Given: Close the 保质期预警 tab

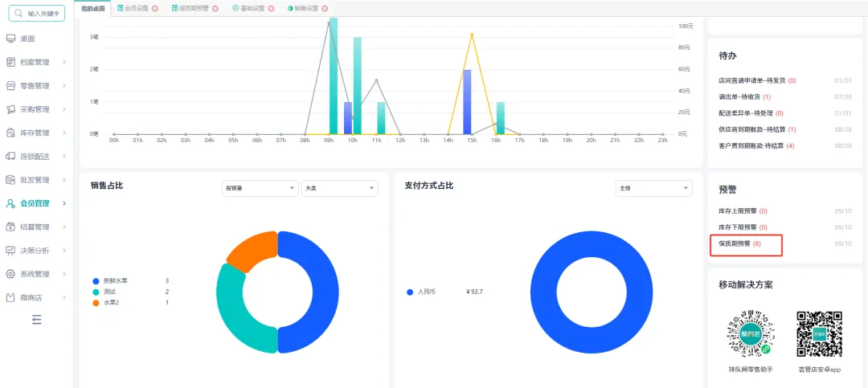Looking at the screenshot, I should point(215,8).
